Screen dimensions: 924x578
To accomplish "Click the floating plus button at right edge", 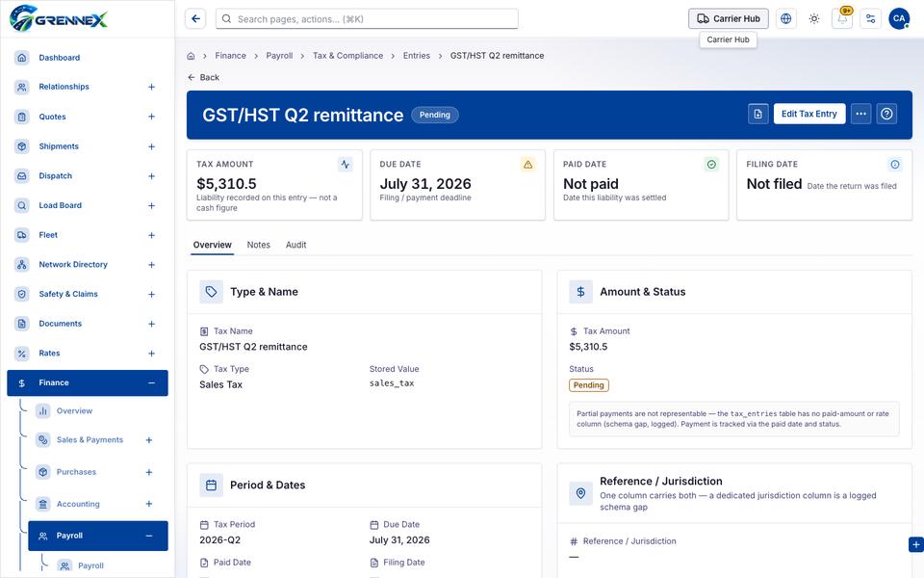I will point(915,545).
